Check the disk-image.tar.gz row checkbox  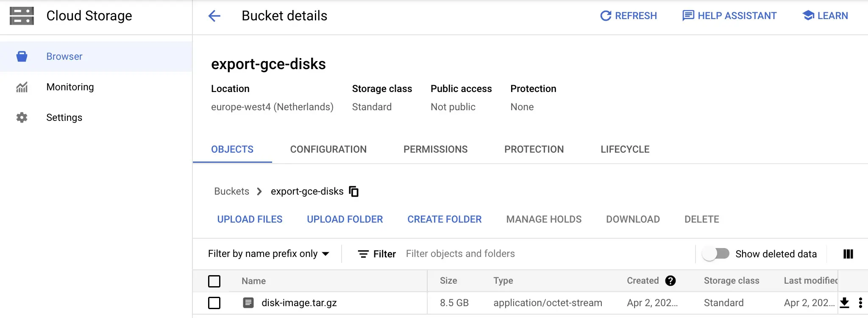coord(214,303)
